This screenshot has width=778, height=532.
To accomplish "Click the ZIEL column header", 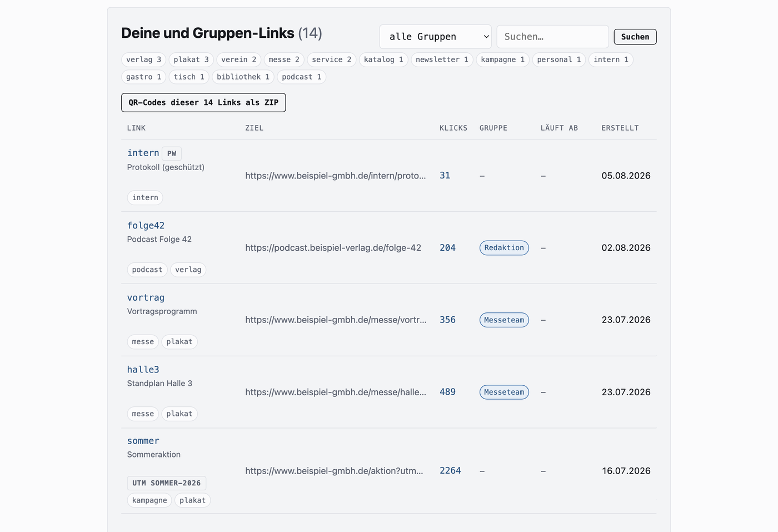I will point(255,128).
